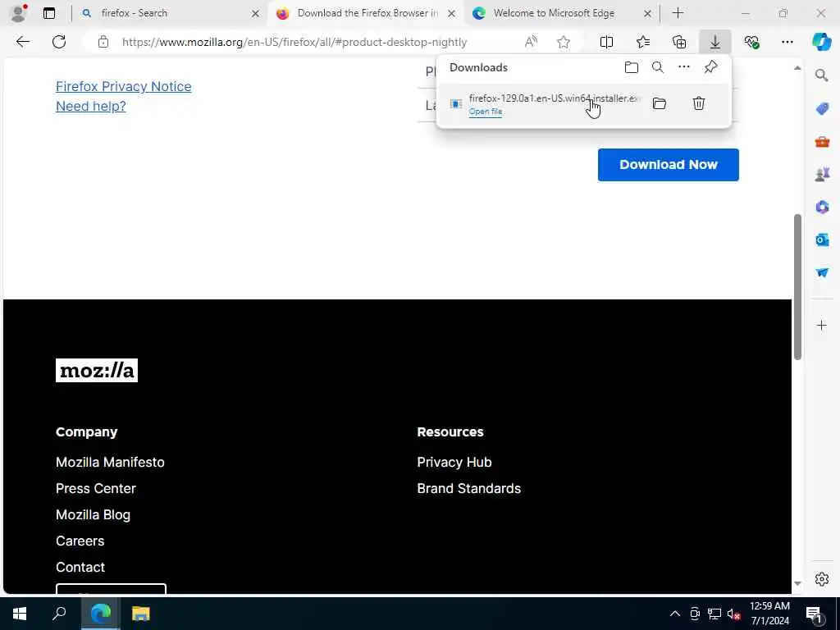Open Privacy Hub footer link
Image resolution: width=840 pixels, height=630 pixels.
[454, 462]
